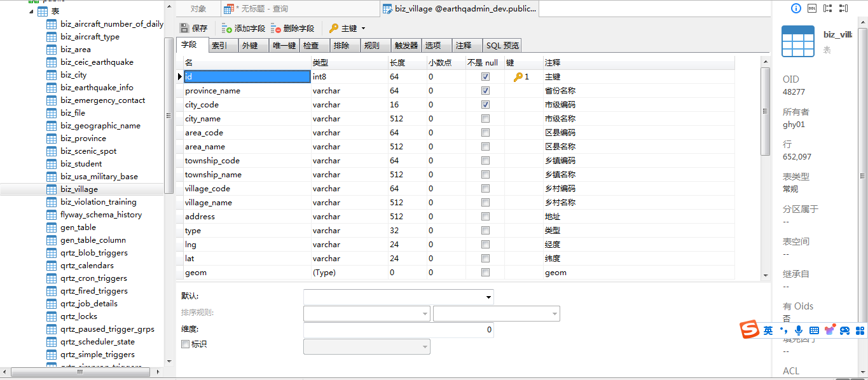Toggle not-null checkbox for address
The height and width of the screenshot is (380, 868).
pos(485,217)
